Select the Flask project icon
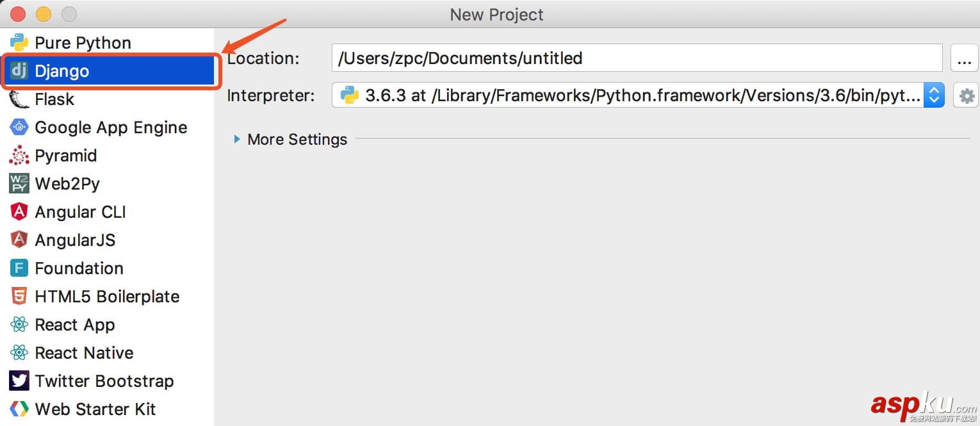This screenshot has width=980, height=426. [x=19, y=99]
